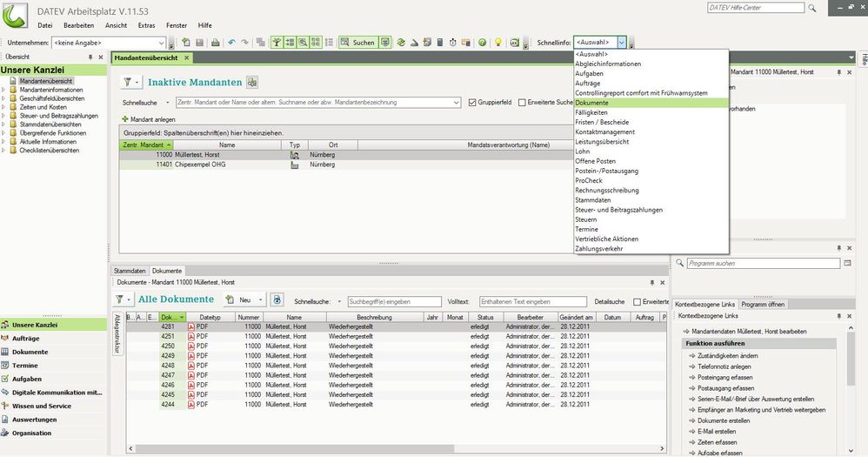Click the magnifier next to DATEV Hilfe-Center

coord(813,8)
